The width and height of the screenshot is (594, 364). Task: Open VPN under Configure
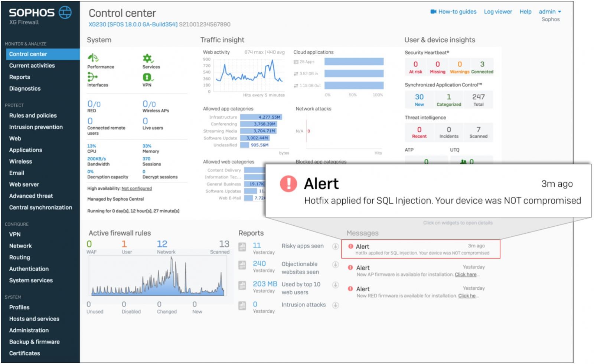pyautogui.click(x=15, y=235)
